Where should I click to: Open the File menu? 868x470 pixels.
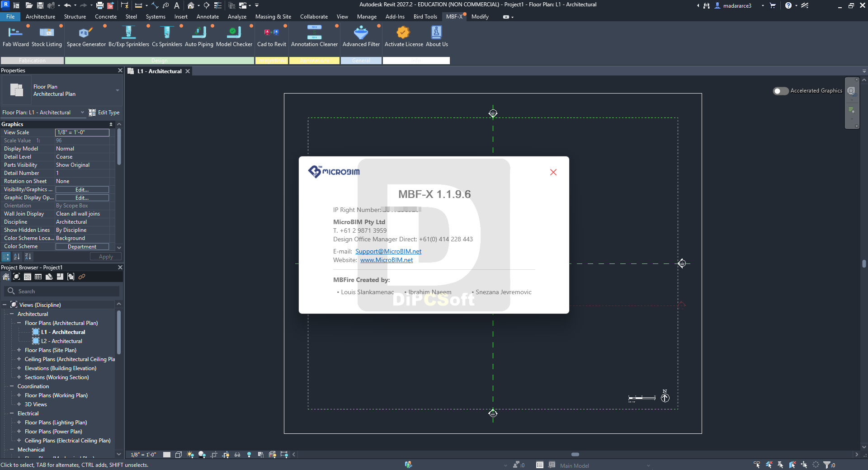10,17
